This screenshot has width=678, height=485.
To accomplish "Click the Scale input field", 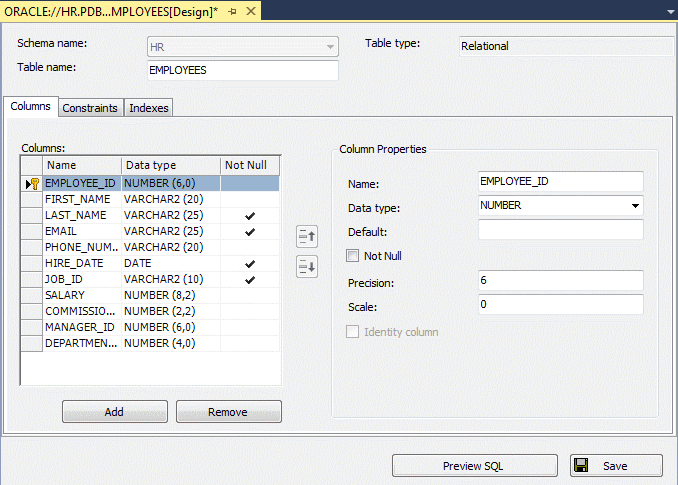I will [560, 304].
